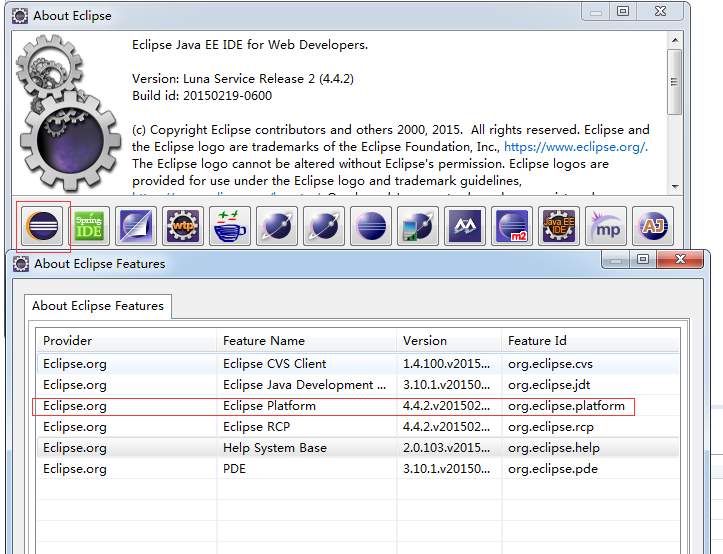
Task: Close the About Eclipse window
Action: click(660, 12)
